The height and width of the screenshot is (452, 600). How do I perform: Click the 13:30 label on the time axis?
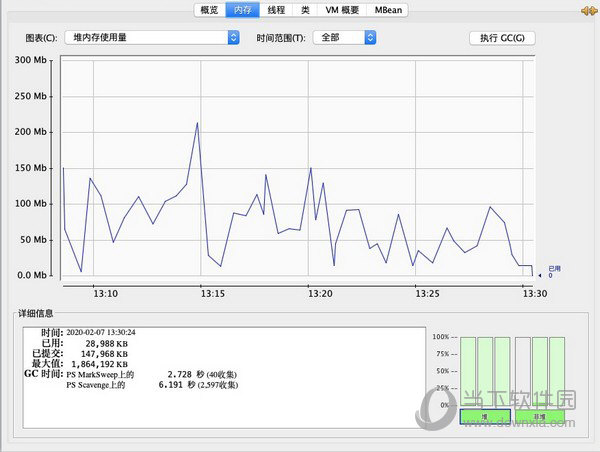point(535,294)
